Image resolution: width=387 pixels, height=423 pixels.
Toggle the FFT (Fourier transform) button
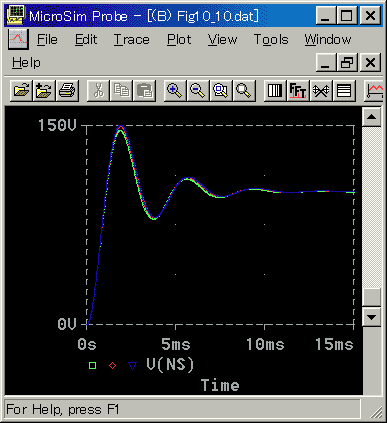click(x=298, y=90)
